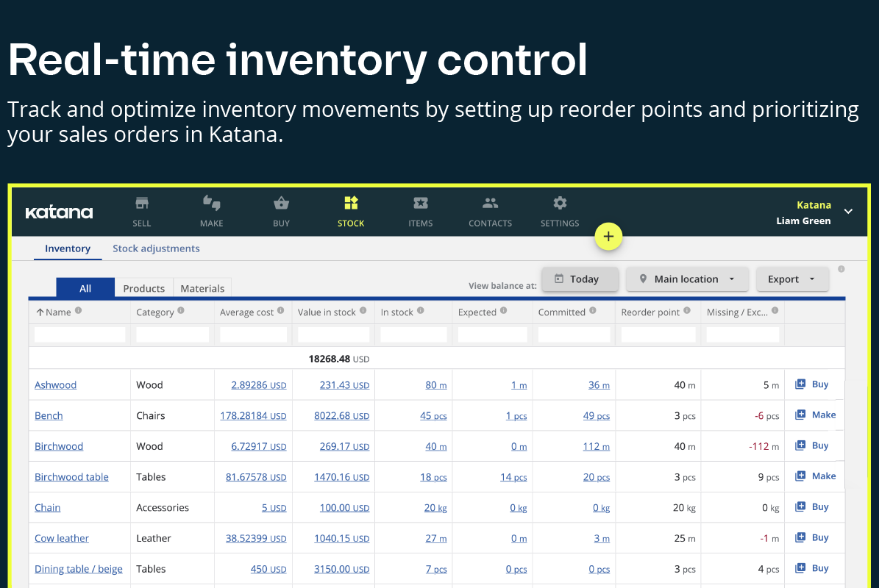Click the Buy icon for Dining table / beige
879x588 pixels.
point(800,568)
